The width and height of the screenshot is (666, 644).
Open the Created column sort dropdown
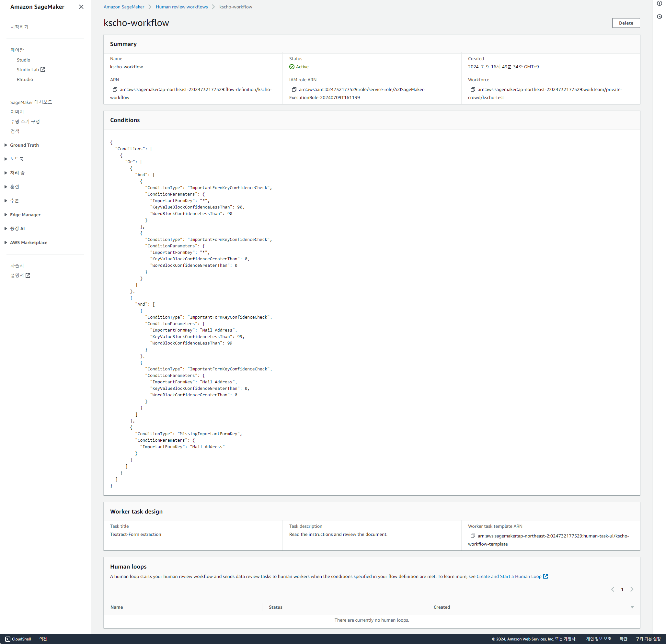(632, 607)
